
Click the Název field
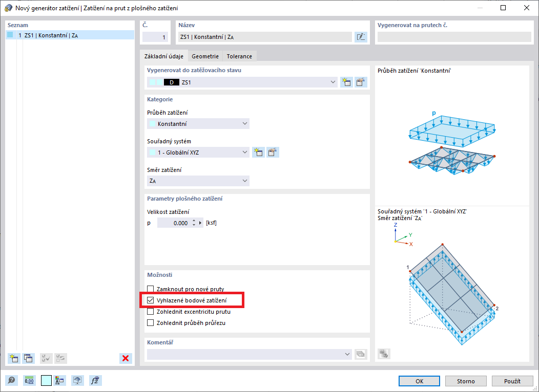(265, 37)
